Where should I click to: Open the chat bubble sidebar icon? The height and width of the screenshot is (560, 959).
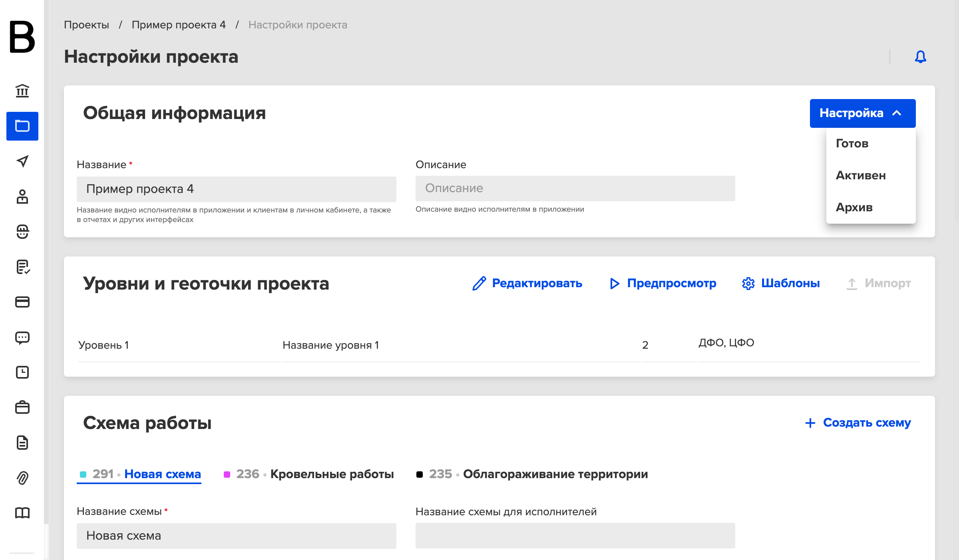pos(22,338)
